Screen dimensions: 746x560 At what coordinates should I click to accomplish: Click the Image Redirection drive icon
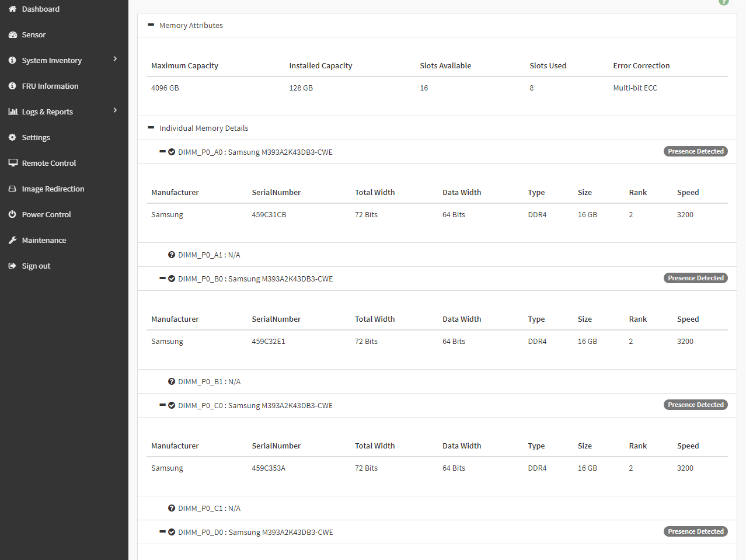click(x=12, y=189)
